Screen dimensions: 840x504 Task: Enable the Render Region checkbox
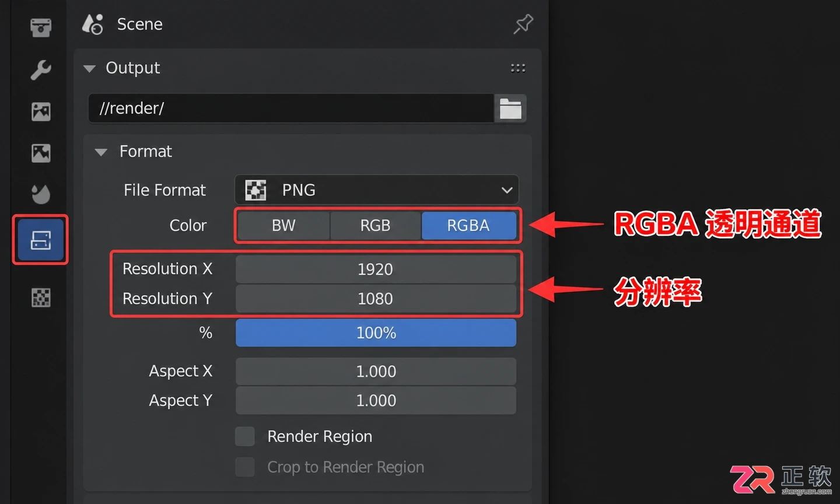pyautogui.click(x=245, y=436)
